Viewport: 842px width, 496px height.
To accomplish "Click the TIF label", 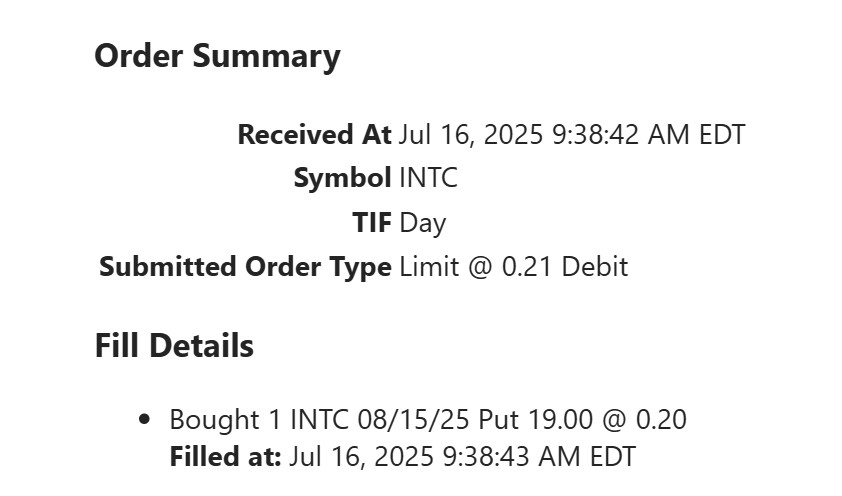I will pos(371,223).
